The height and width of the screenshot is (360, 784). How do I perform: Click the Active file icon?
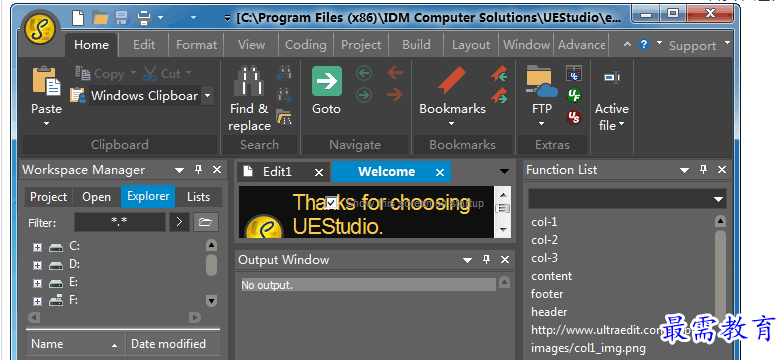click(x=612, y=78)
